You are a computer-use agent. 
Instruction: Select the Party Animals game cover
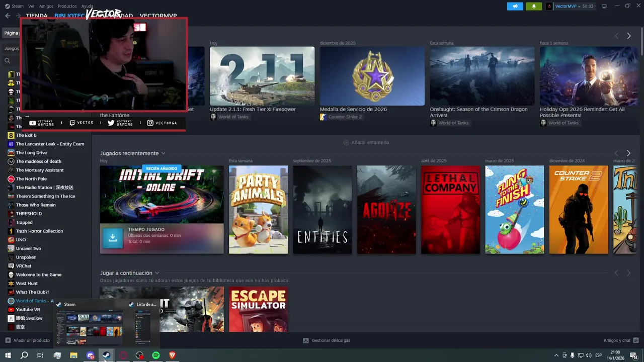(258, 210)
